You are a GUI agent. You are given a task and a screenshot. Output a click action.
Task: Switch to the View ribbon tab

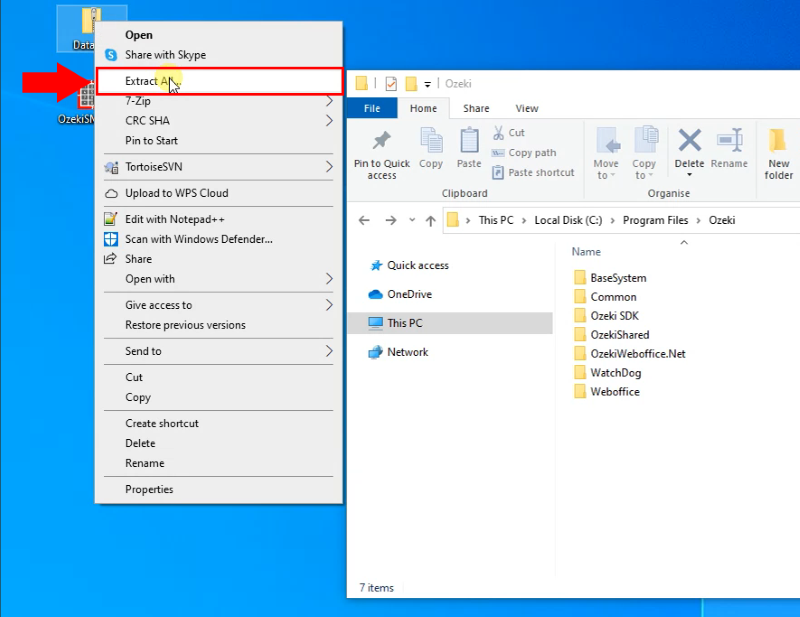(527, 108)
